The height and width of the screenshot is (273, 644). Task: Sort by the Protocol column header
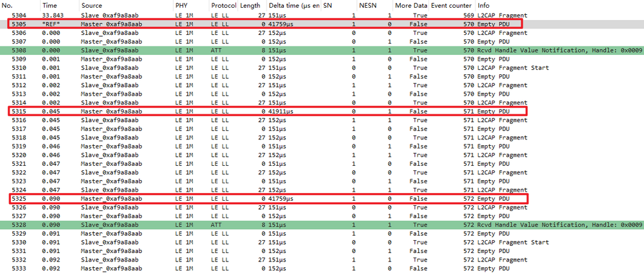(223, 5)
